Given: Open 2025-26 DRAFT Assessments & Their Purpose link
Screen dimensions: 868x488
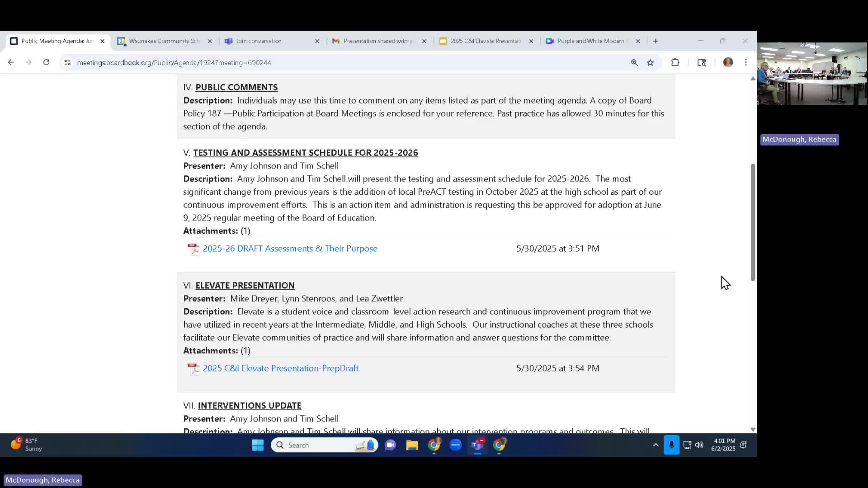Looking at the screenshot, I should pyautogui.click(x=290, y=249).
